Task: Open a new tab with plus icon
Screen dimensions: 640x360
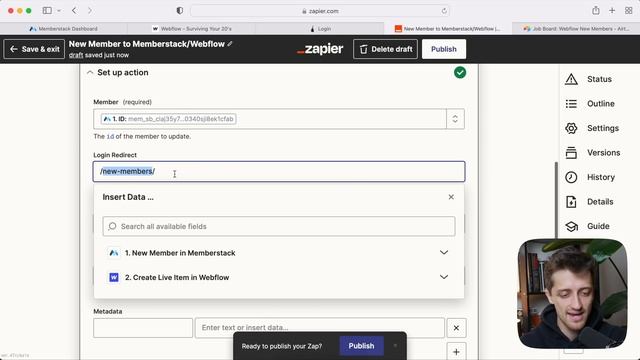Action: point(612,11)
